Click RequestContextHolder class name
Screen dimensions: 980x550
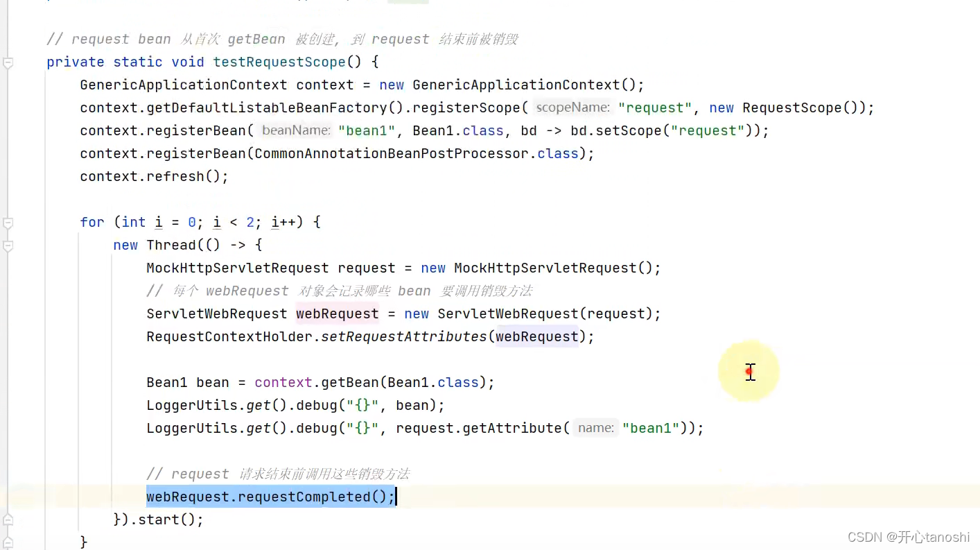pyautogui.click(x=229, y=336)
